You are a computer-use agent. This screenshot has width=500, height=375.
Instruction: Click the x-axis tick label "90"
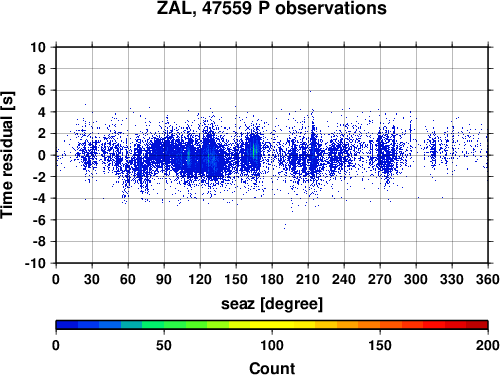point(164,279)
